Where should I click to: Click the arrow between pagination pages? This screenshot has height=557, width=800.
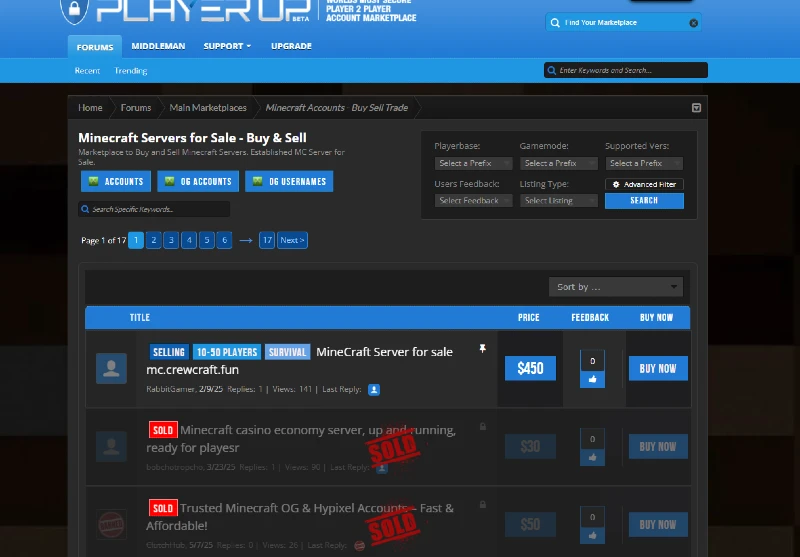click(x=246, y=240)
